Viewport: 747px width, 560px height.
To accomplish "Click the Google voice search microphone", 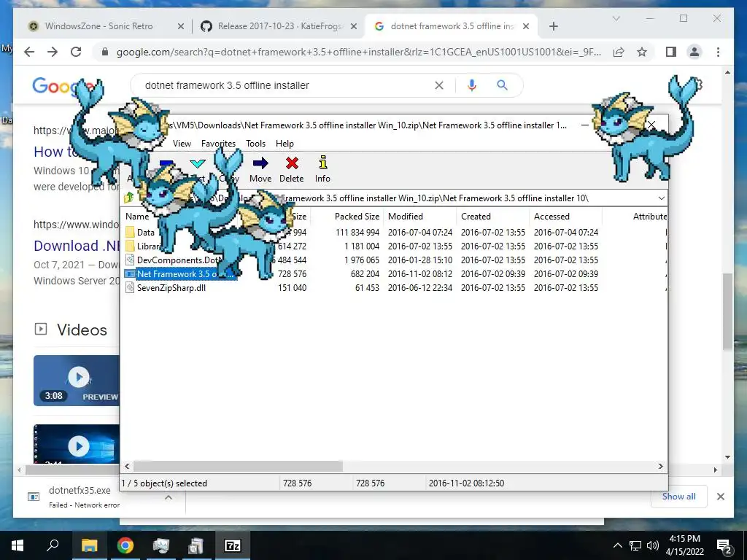I will [472, 85].
